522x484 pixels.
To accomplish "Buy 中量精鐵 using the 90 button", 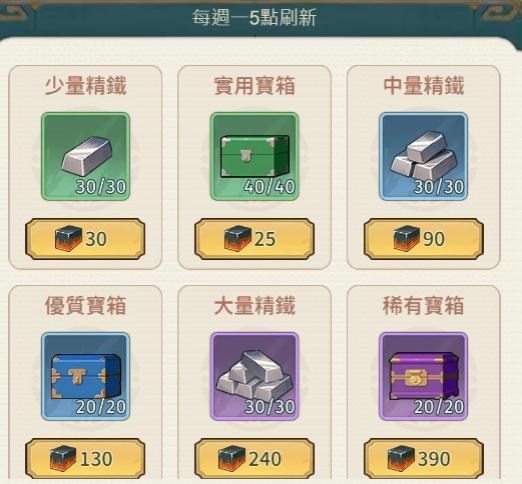I will coord(424,239).
